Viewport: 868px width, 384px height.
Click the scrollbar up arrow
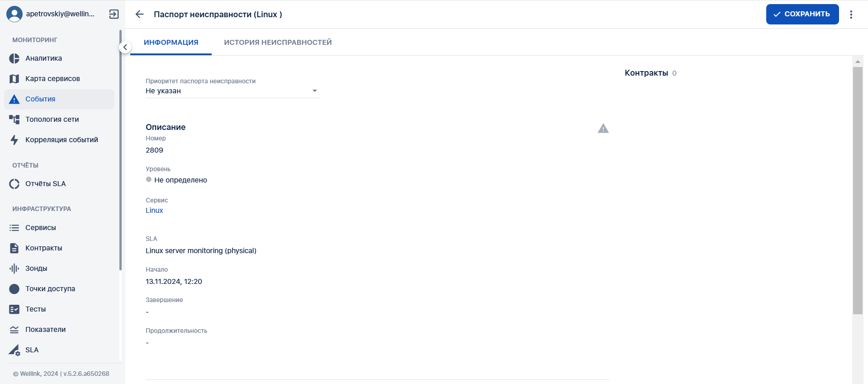858,62
